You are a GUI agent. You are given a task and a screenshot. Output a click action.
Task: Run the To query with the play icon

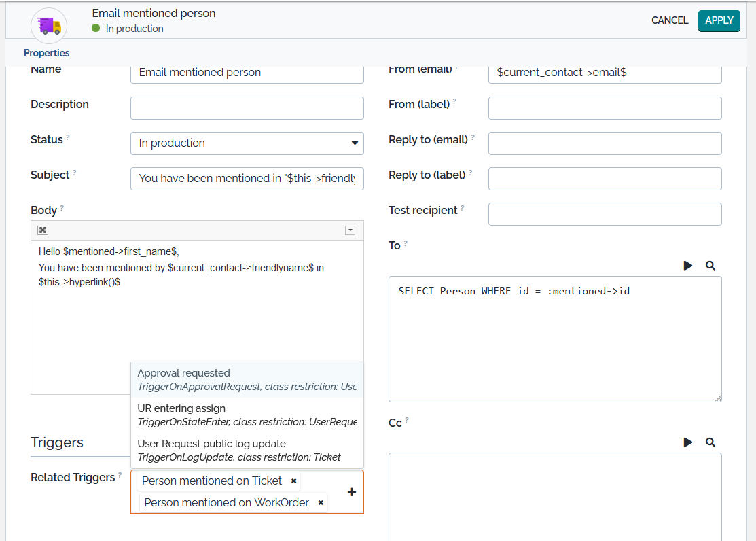[688, 266]
